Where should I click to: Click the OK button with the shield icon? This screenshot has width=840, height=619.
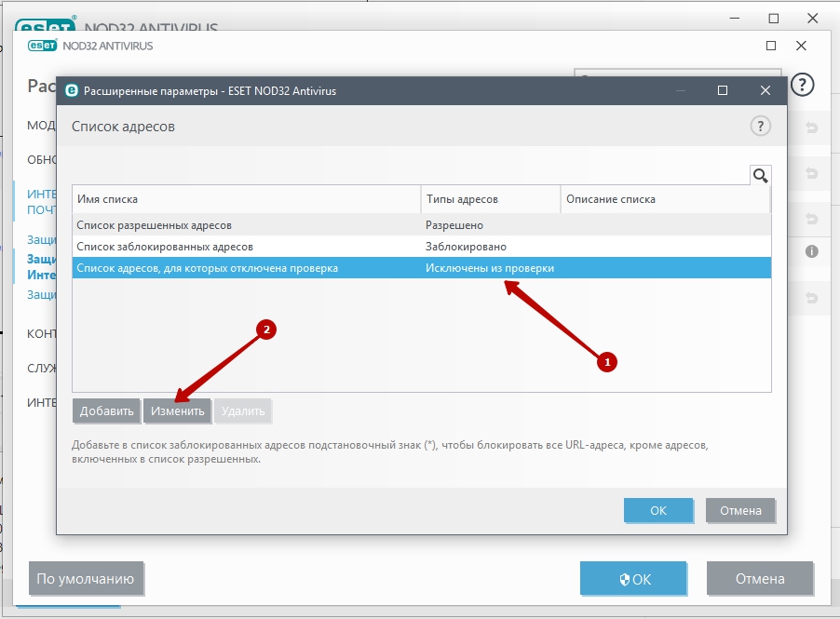(x=635, y=579)
